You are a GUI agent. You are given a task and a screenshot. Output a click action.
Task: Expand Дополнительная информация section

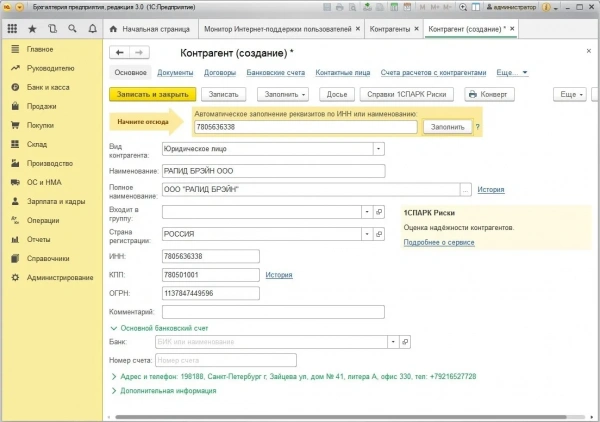click(x=114, y=391)
